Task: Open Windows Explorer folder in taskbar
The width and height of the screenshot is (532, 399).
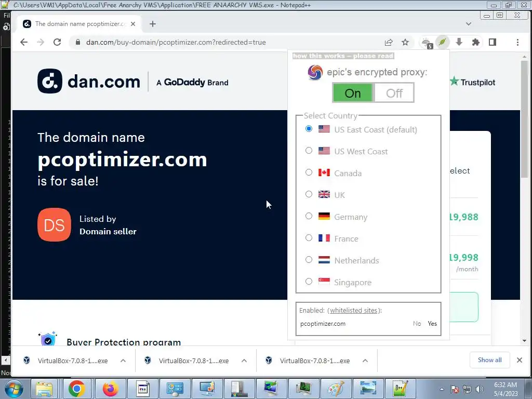Action: coord(45,389)
